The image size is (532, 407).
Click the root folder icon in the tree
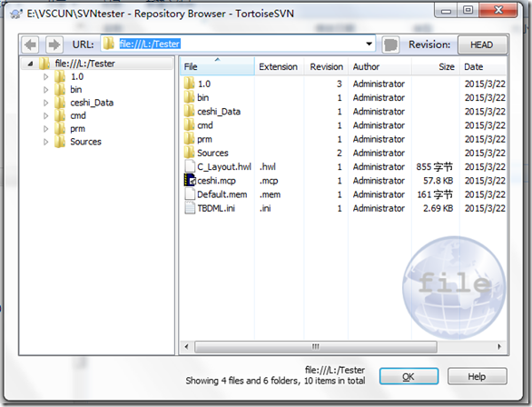(44, 64)
